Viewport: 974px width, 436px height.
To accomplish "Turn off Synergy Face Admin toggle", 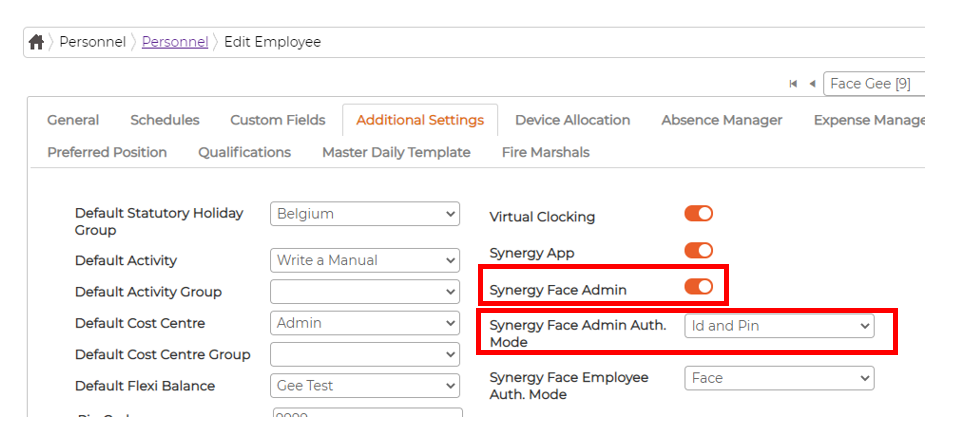I will (698, 287).
